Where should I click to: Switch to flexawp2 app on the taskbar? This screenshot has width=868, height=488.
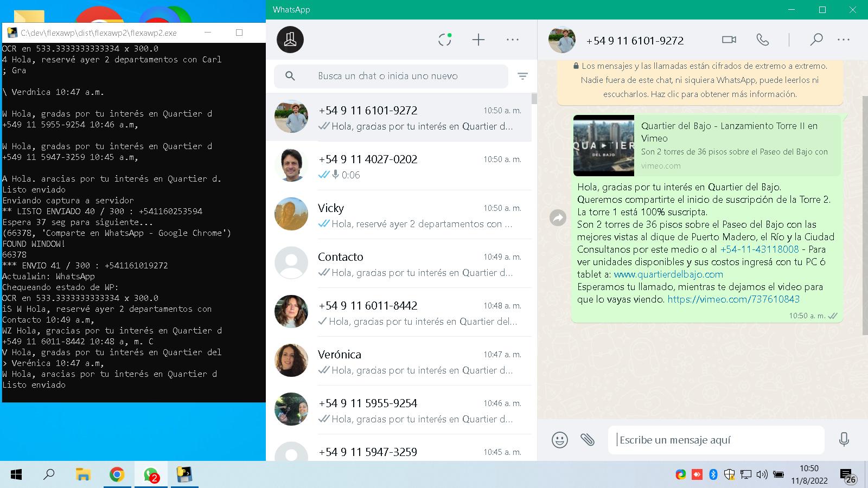(185, 475)
